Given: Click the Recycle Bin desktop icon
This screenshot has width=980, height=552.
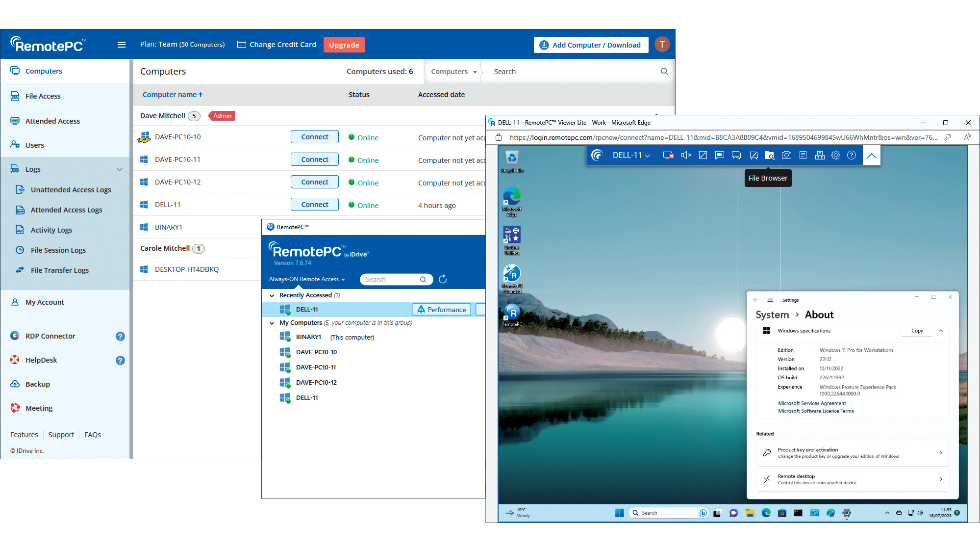Looking at the screenshot, I should click(x=512, y=161).
